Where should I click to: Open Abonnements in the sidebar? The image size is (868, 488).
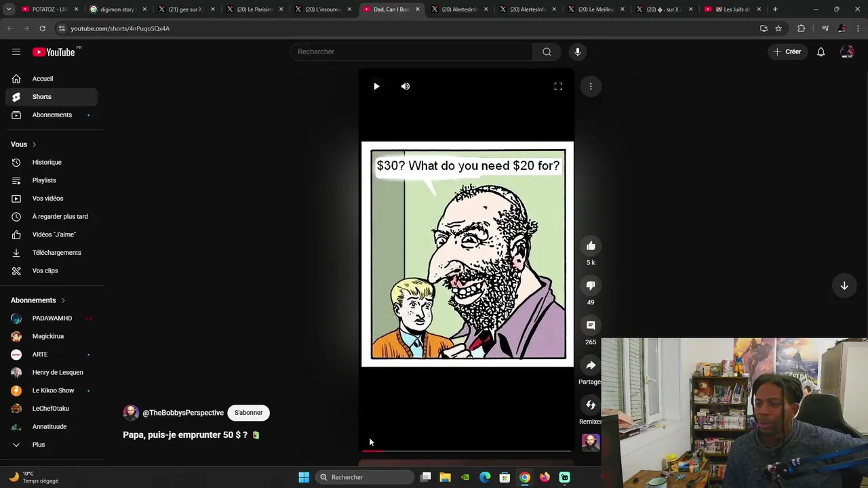pos(52,115)
